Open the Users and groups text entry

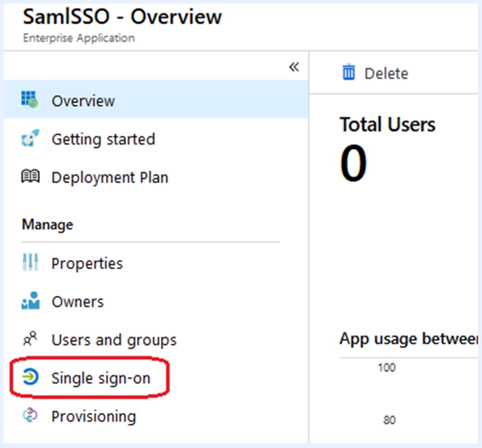pyautogui.click(x=114, y=340)
